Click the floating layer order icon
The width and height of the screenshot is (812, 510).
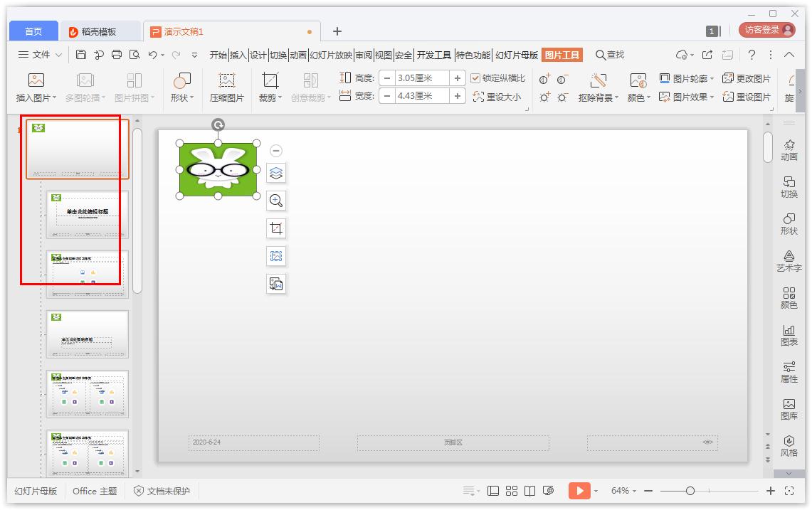tap(276, 173)
